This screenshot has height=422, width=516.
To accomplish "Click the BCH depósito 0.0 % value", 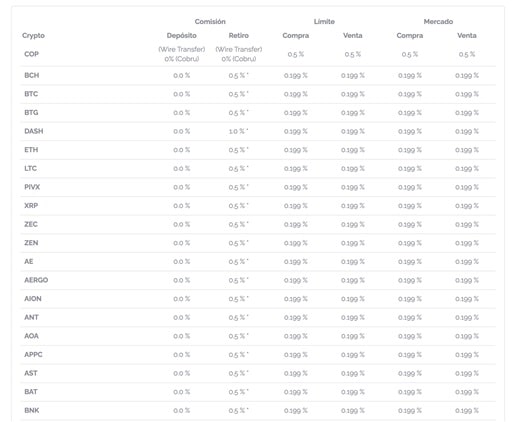I will click(x=182, y=76).
